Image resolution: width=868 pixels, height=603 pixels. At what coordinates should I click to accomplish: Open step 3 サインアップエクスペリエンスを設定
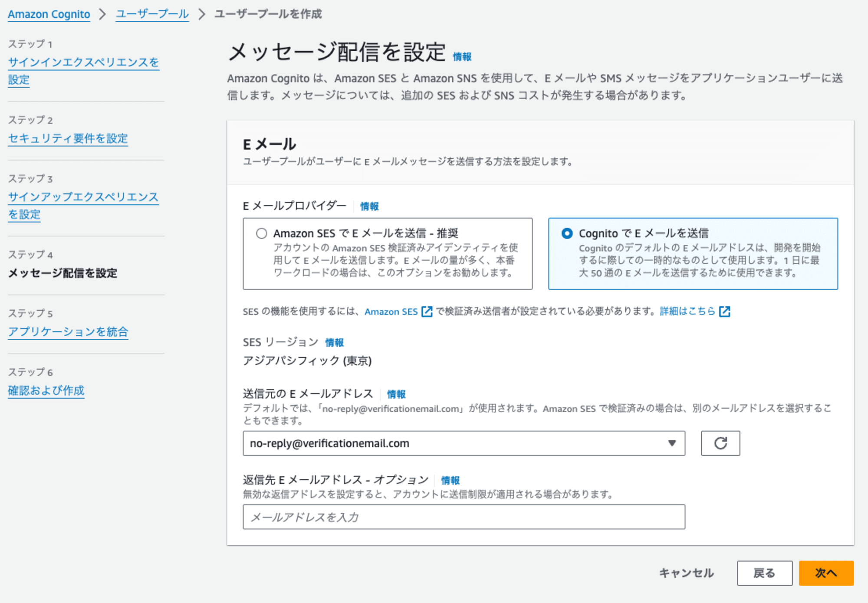[83, 205]
